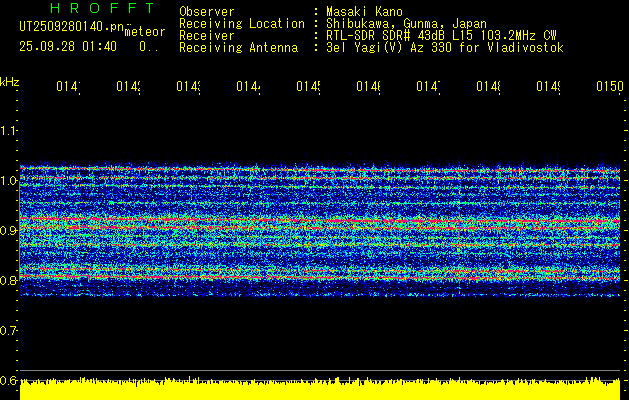Click the 0.8 frequency axis tick
Screen dimensions: 629x400
[x=9, y=281]
